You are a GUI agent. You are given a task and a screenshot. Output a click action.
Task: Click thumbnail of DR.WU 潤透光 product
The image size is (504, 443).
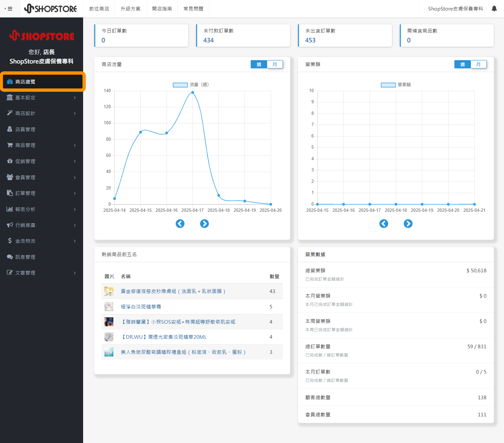109,337
